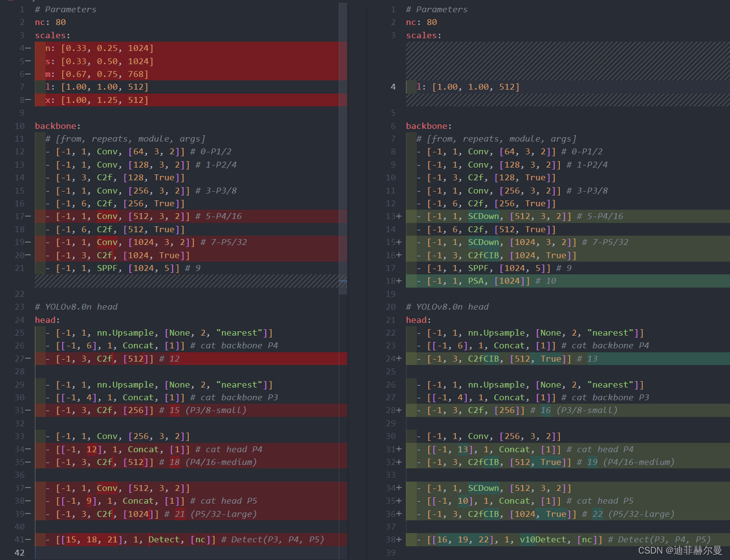Viewport: 730px width, 560px height.
Task: Click the '24+' added-line gutter marker
Action: 394,359
